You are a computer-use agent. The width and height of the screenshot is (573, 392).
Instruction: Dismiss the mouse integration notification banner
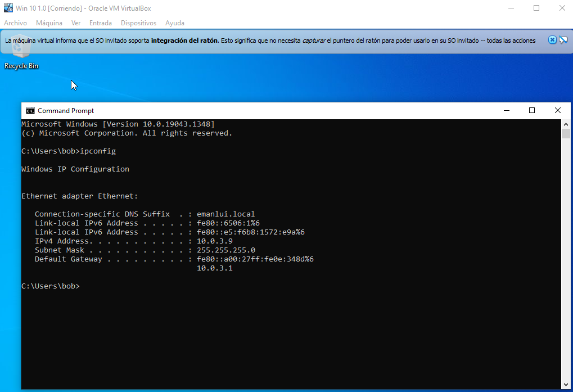[552, 40]
